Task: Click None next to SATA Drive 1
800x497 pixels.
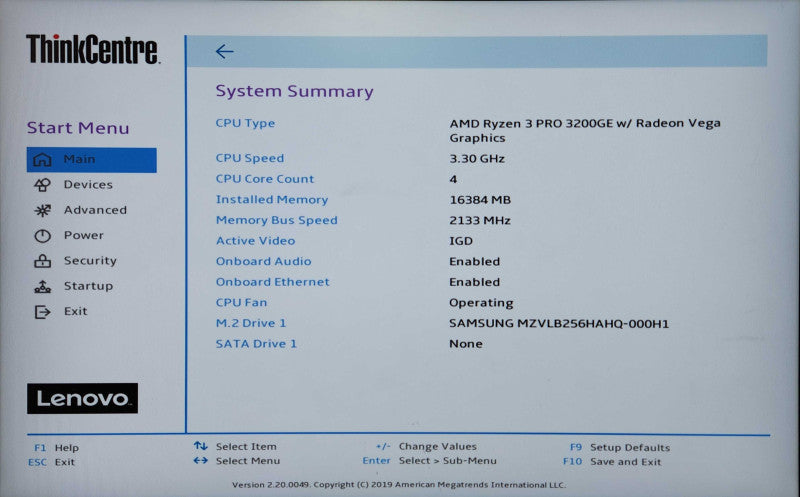Action: pyautogui.click(x=466, y=344)
